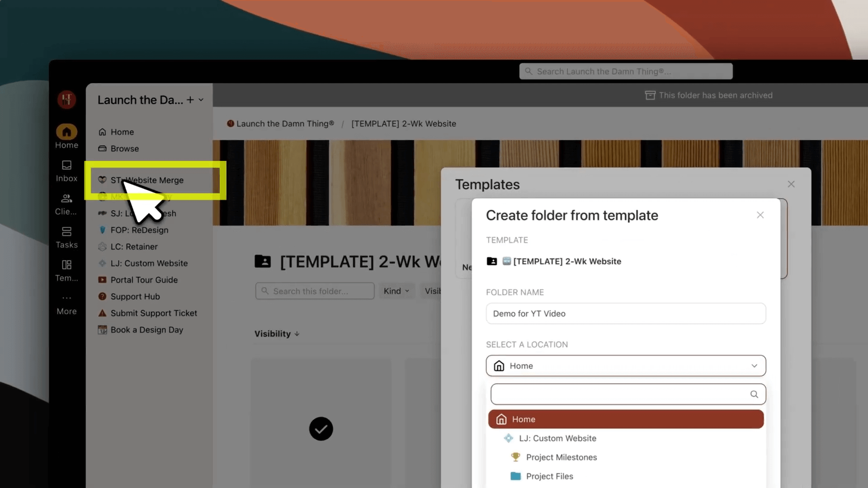Close the Create folder from template dialog
Screen dimensions: 868x488
pos(760,216)
